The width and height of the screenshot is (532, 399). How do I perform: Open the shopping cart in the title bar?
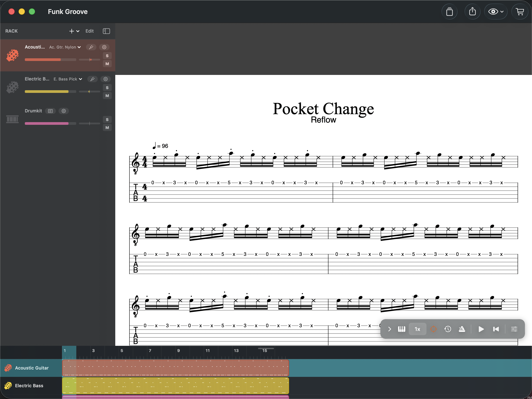point(520,11)
